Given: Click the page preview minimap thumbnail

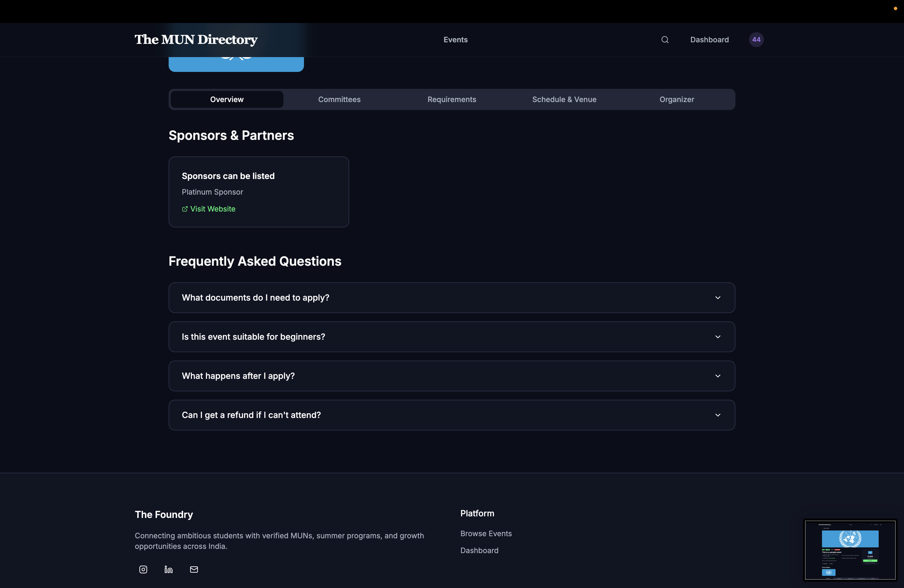Looking at the screenshot, I should coord(850,550).
